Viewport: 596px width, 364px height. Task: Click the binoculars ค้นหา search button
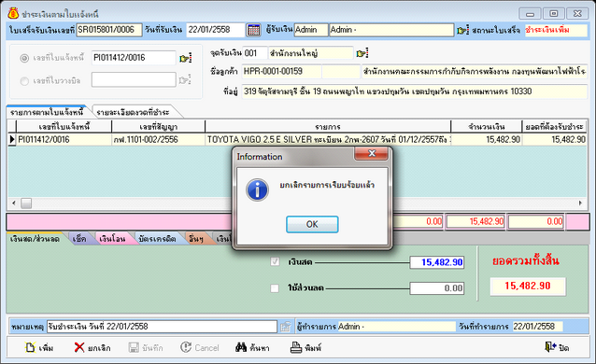point(252,347)
